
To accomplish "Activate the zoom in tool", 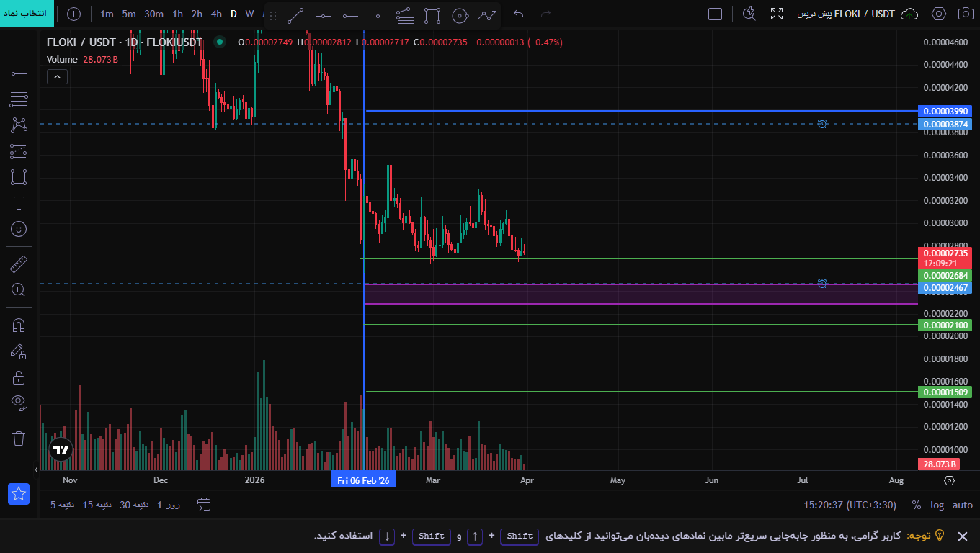I will coord(19,290).
